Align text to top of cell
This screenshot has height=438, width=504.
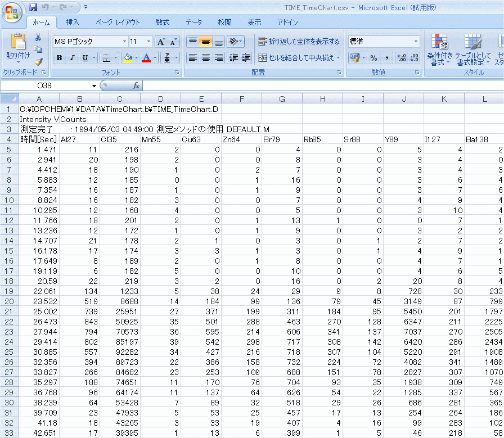click(193, 41)
